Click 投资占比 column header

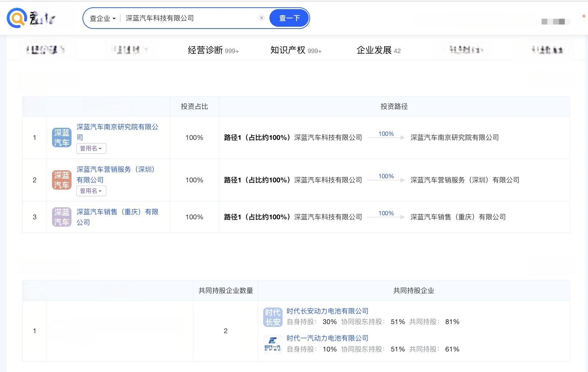pyautogui.click(x=194, y=107)
